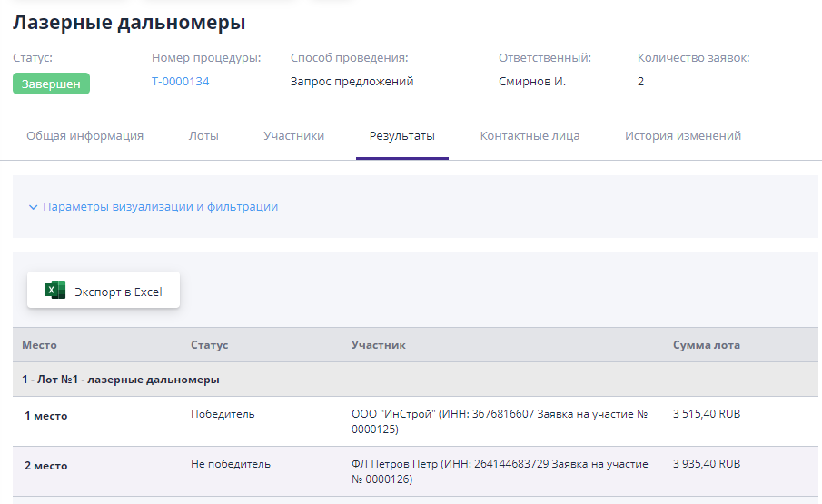Screen dimensions: 822x504
Task: Expand Параметры визуализации и фильтрации section
Action: click(x=160, y=207)
